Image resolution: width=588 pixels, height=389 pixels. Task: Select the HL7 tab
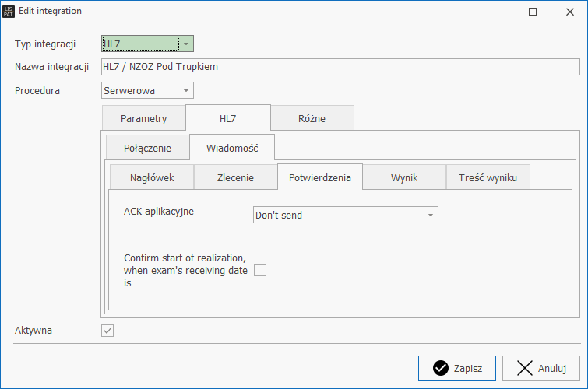(x=227, y=118)
